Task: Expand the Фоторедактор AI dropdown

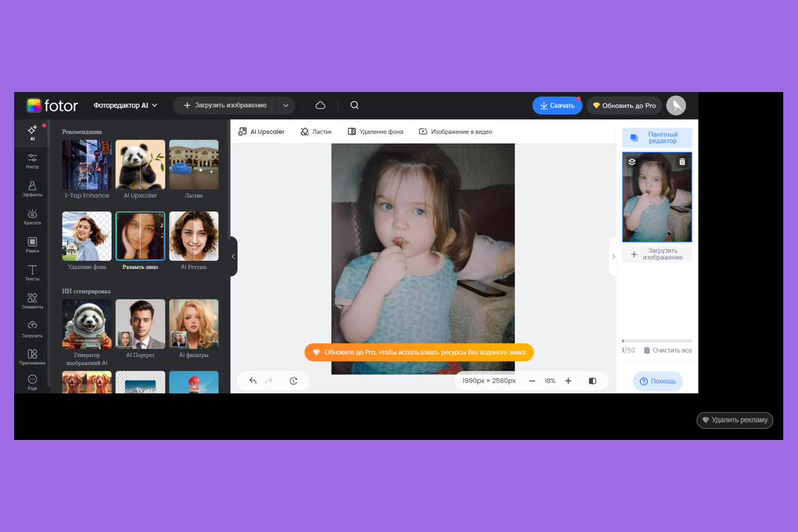Action: coord(126,106)
